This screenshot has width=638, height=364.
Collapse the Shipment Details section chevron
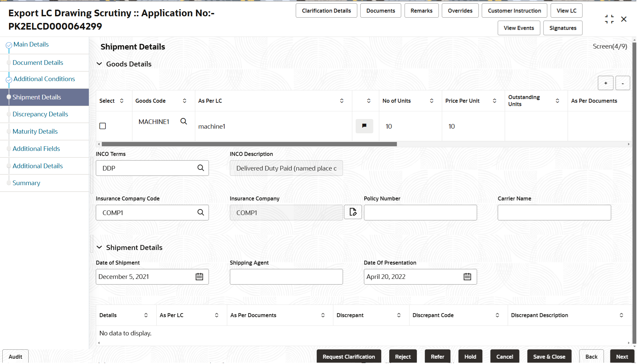[x=99, y=247]
